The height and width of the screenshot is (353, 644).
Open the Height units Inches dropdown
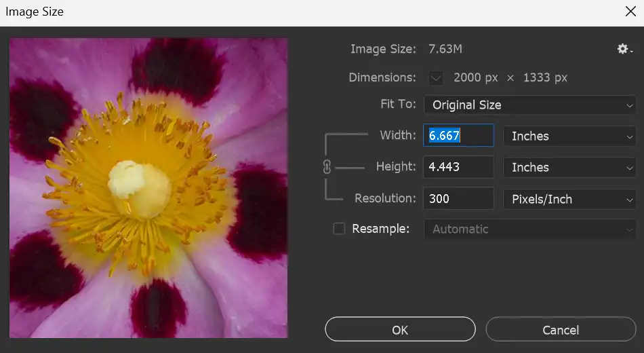coord(569,167)
